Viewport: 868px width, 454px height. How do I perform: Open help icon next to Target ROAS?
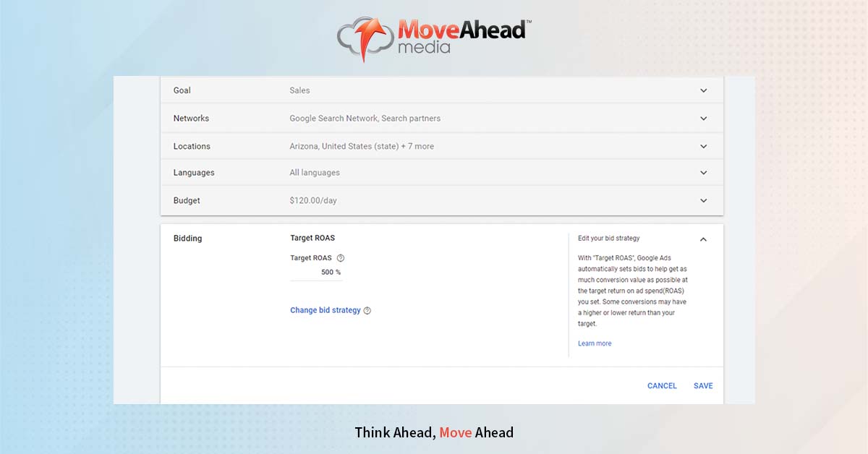pyautogui.click(x=341, y=258)
